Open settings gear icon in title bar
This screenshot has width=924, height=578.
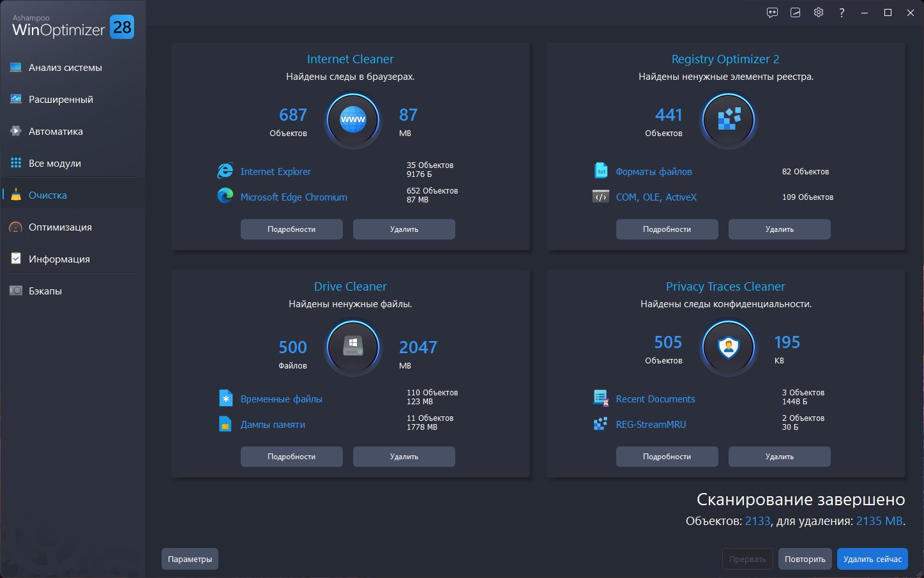[x=819, y=13]
